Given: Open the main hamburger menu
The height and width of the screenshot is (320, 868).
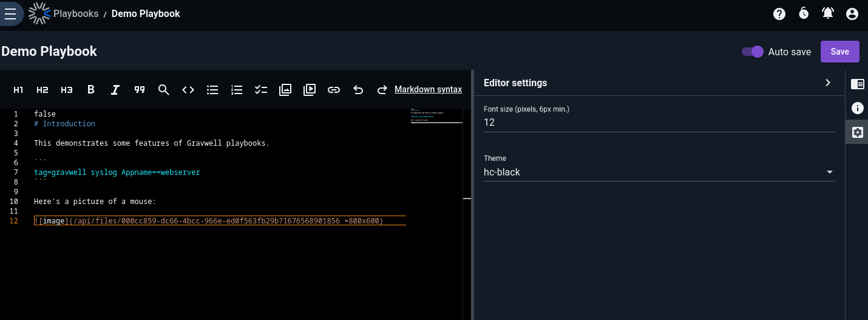Looking at the screenshot, I should click(10, 14).
